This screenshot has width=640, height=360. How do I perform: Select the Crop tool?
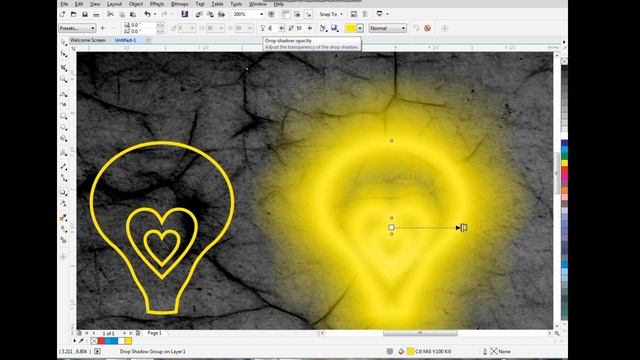[64, 67]
